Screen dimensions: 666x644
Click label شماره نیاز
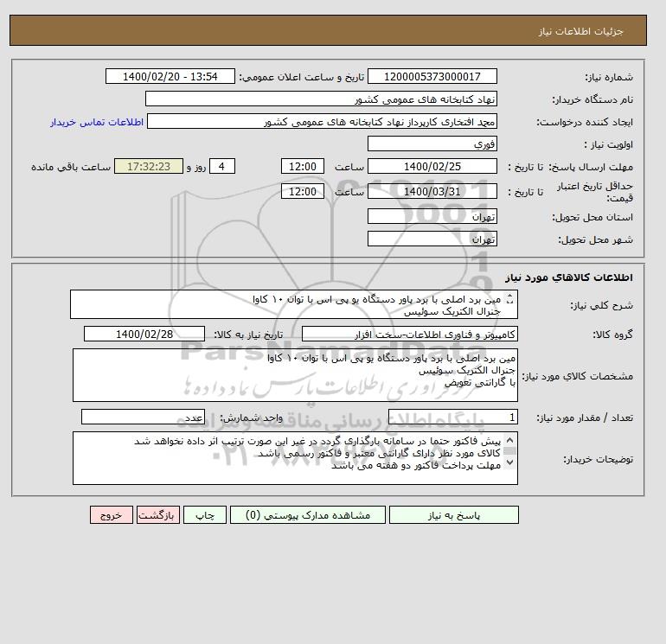609,77
